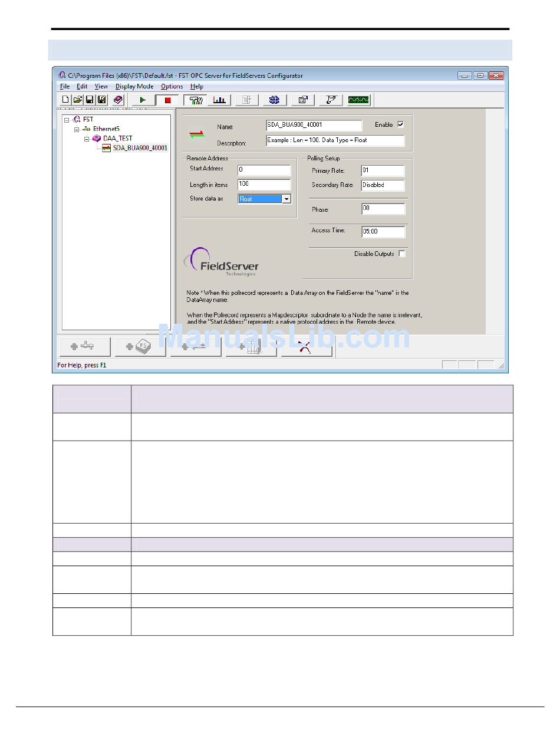Open the File menu

click(65, 86)
